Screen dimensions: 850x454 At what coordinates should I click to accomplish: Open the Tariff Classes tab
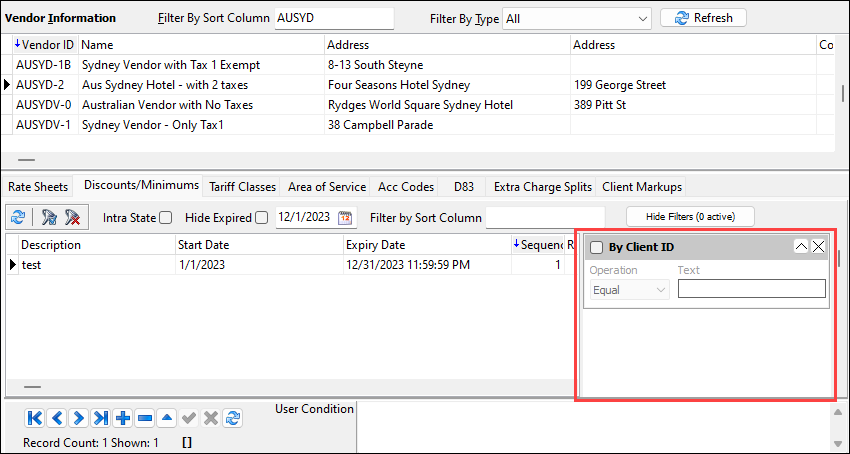242,187
